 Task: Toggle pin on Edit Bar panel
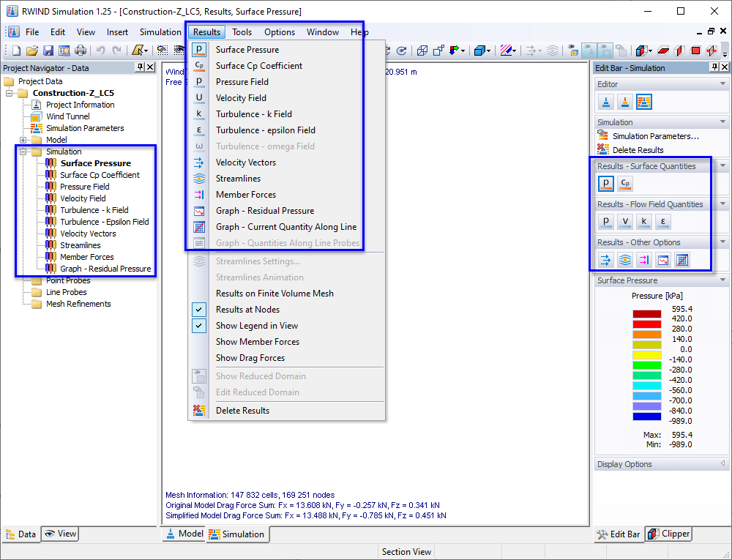714,67
